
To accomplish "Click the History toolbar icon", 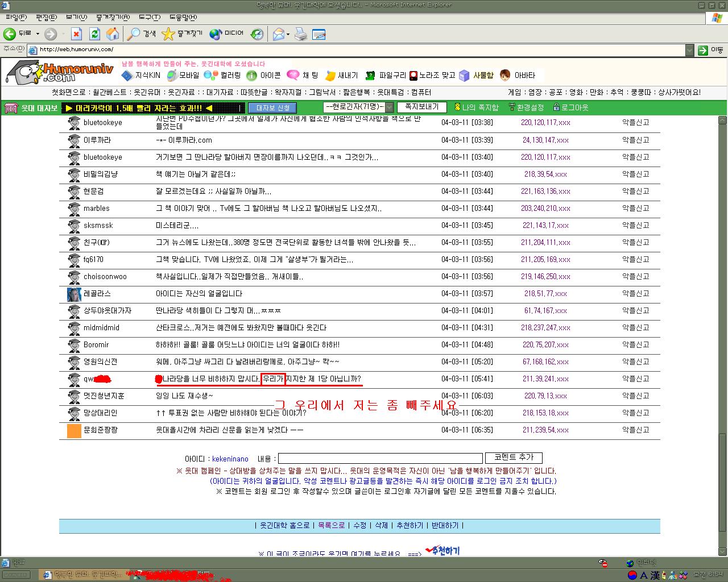I will coord(257,34).
